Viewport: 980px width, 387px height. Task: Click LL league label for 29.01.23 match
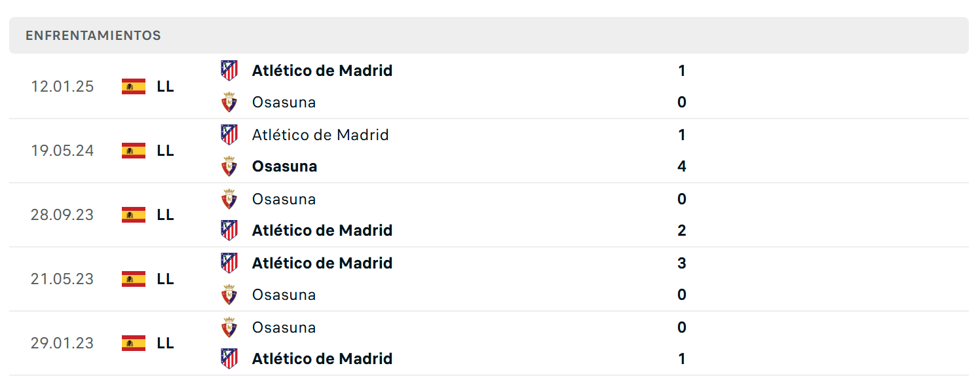coord(165,343)
